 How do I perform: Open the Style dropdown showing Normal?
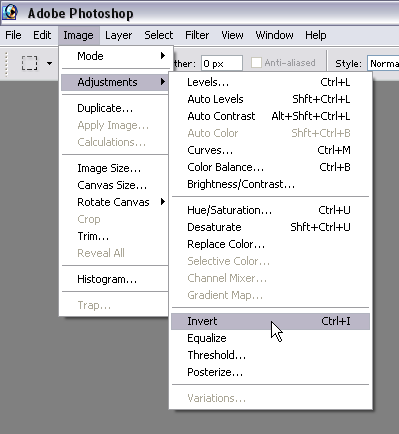[x=383, y=63]
